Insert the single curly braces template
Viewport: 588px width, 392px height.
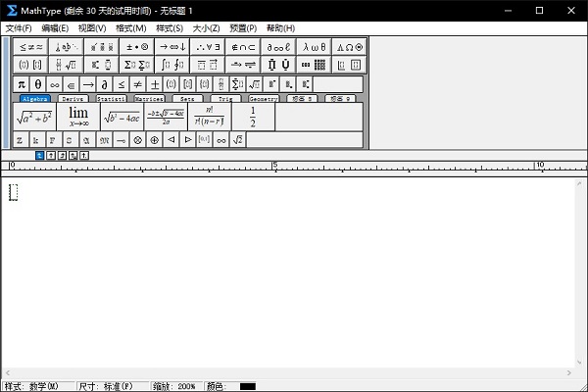(x=205, y=84)
